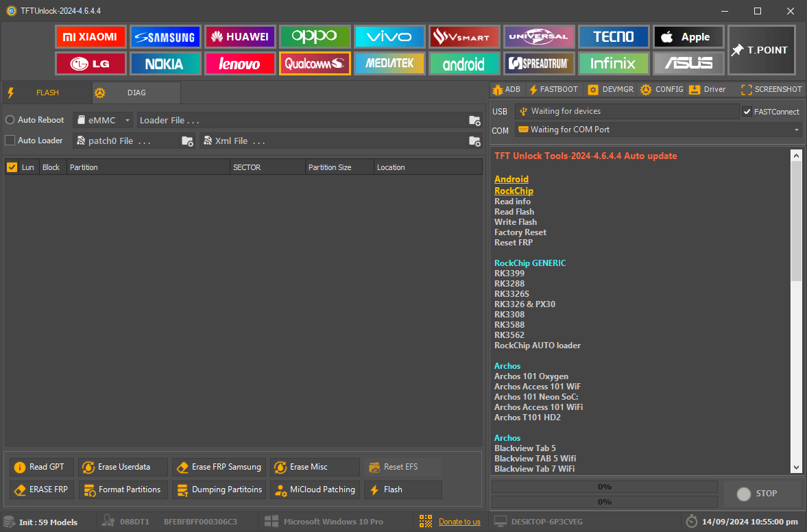Click the T.POINT pin button
This screenshot has width=807, height=532.
pos(761,50)
